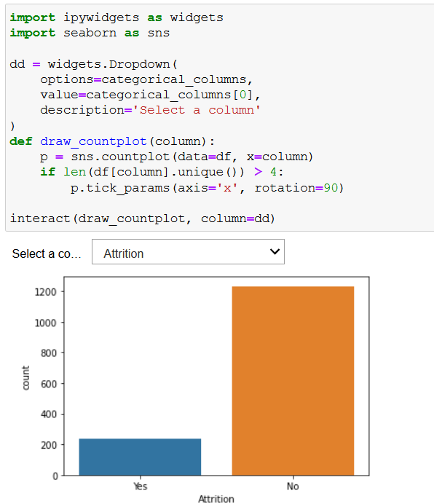Click the p.tick_params rotation=90 line
Image resolution: width=434 pixels, height=504 pixels.
(x=207, y=188)
